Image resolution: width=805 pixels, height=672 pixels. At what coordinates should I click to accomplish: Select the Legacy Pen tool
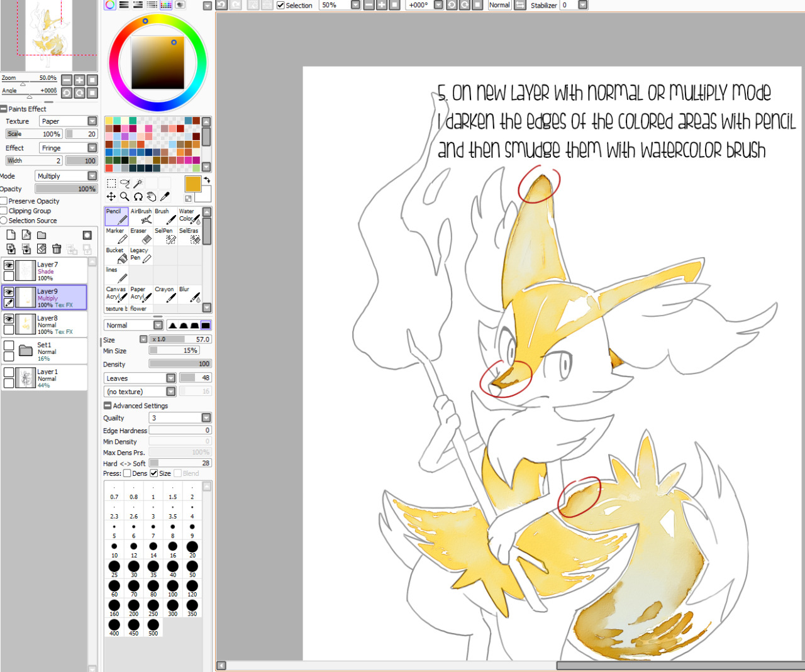(x=141, y=255)
